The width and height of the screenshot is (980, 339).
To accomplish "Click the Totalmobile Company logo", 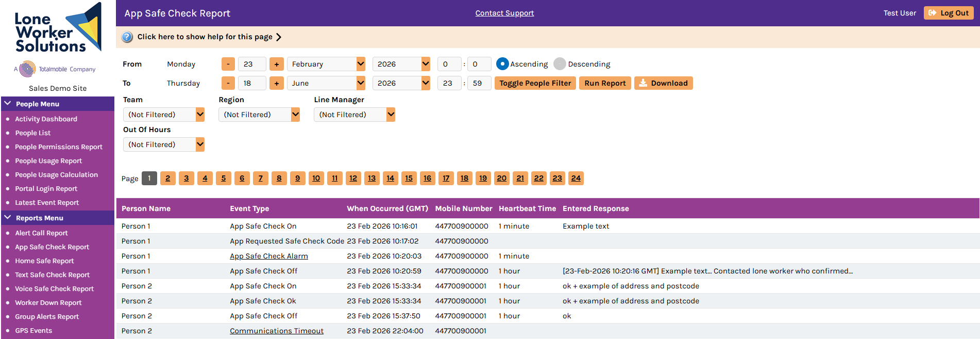I will [55, 69].
